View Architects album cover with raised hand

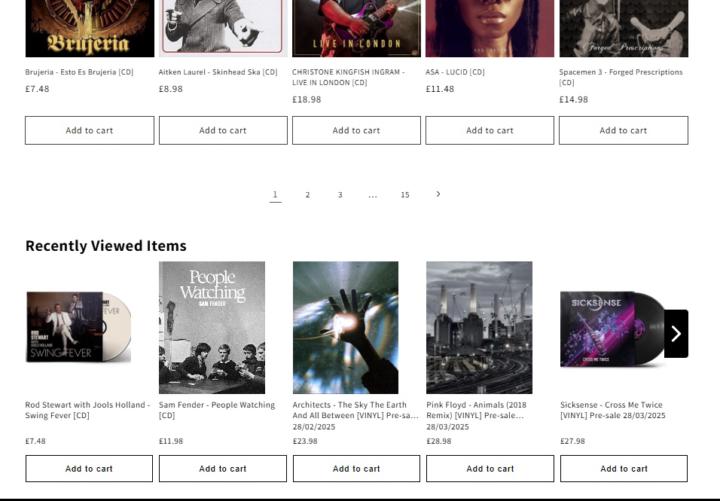click(x=346, y=327)
